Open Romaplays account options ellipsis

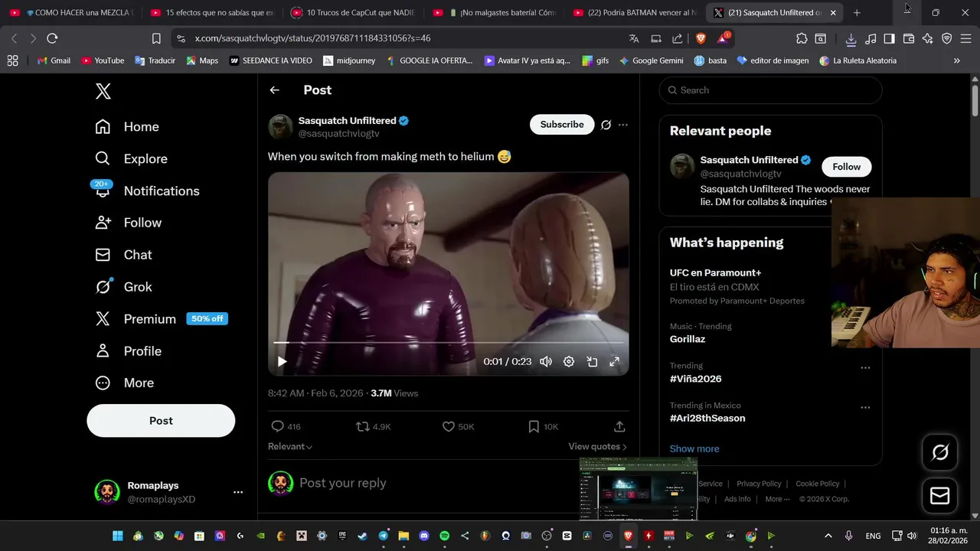click(238, 492)
